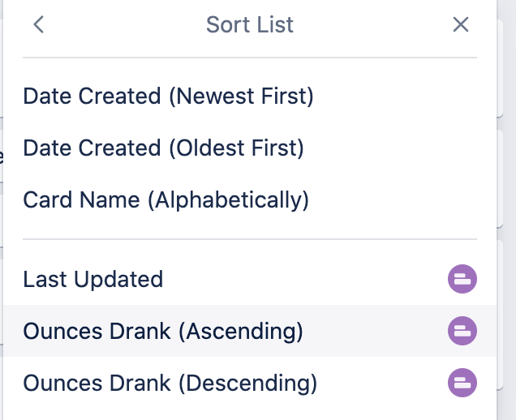Sort by Card Name (Alphabetically)
Screen dimensions: 516x420
(166, 199)
